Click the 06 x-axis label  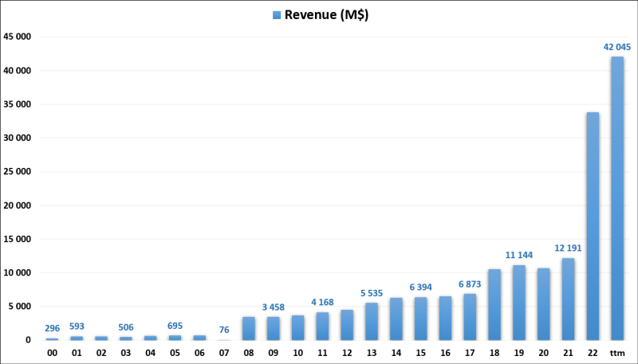pyautogui.click(x=199, y=354)
